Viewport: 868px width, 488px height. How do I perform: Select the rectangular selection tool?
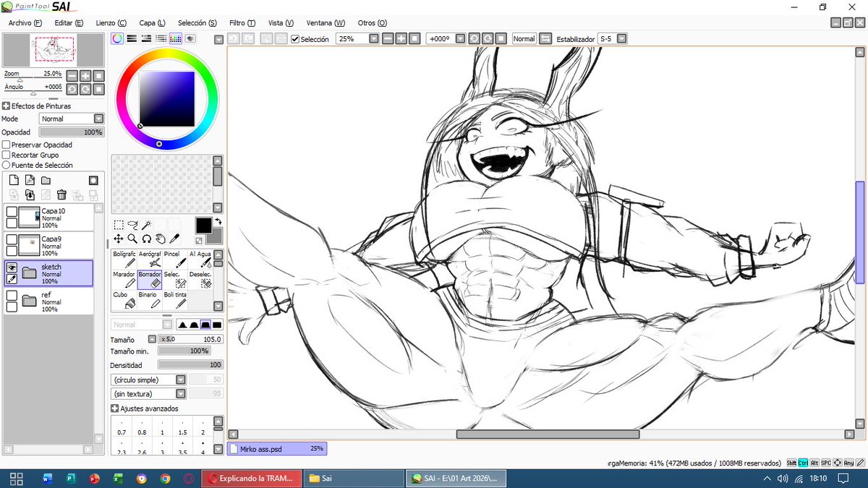coord(119,225)
